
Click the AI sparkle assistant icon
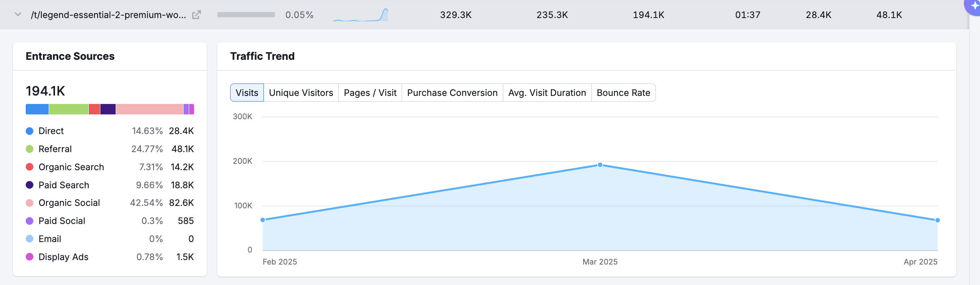click(974, 6)
